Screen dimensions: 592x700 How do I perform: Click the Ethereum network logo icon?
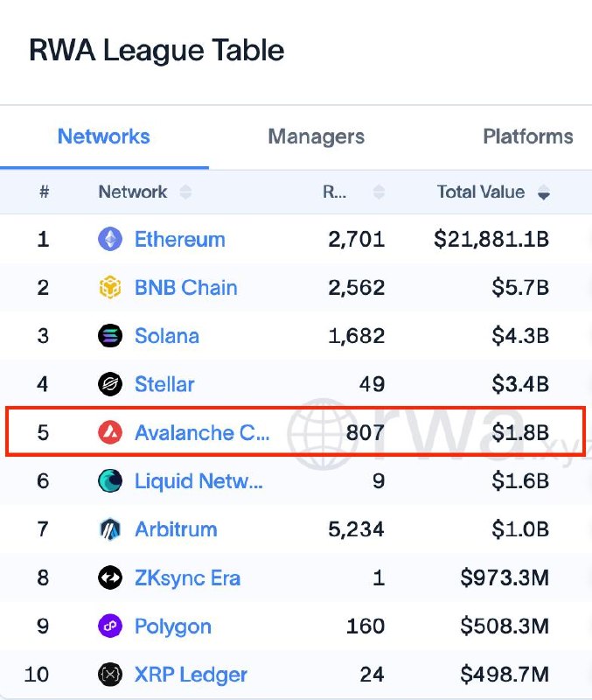[x=110, y=239]
